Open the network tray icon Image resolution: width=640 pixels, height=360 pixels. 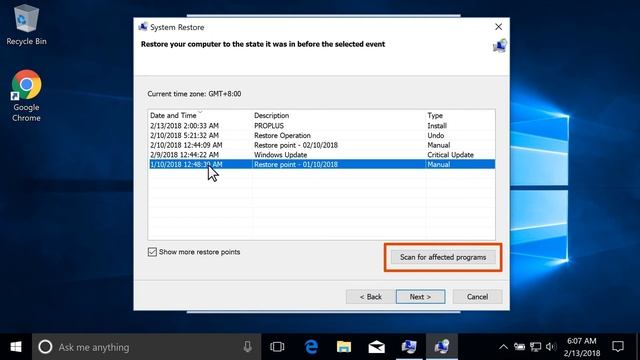click(536, 347)
